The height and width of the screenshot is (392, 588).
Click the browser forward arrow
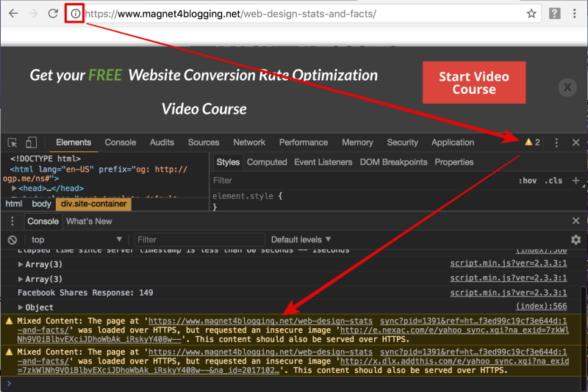point(33,13)
